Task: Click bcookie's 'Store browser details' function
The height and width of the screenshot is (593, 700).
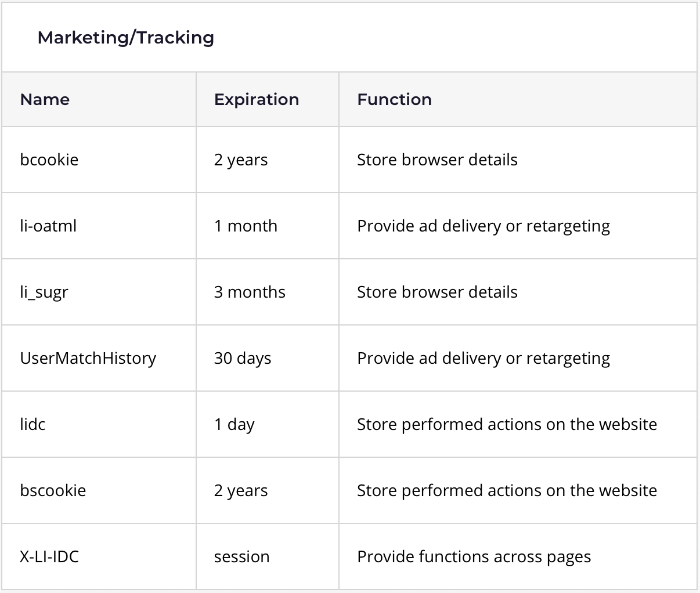Action: point(437,160)
